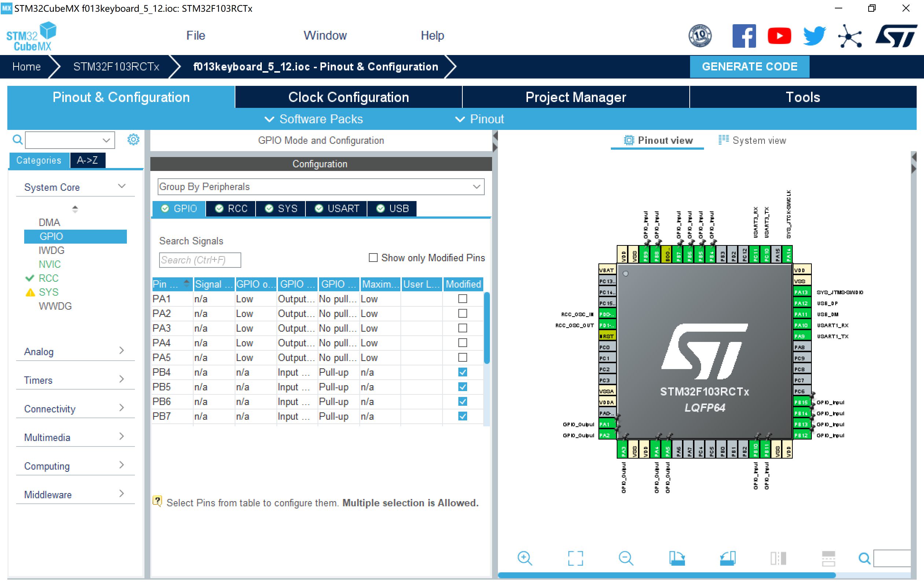Click the fit-to-window best fit icon
Viewport: 924px width, 587px height.
pyautogui.click(x=575, y=558)
